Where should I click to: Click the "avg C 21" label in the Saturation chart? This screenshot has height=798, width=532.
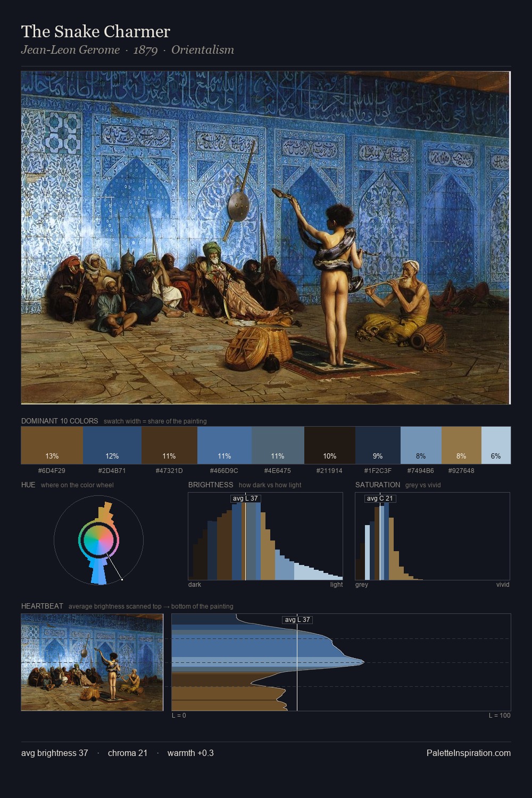[x=380, y=498]
